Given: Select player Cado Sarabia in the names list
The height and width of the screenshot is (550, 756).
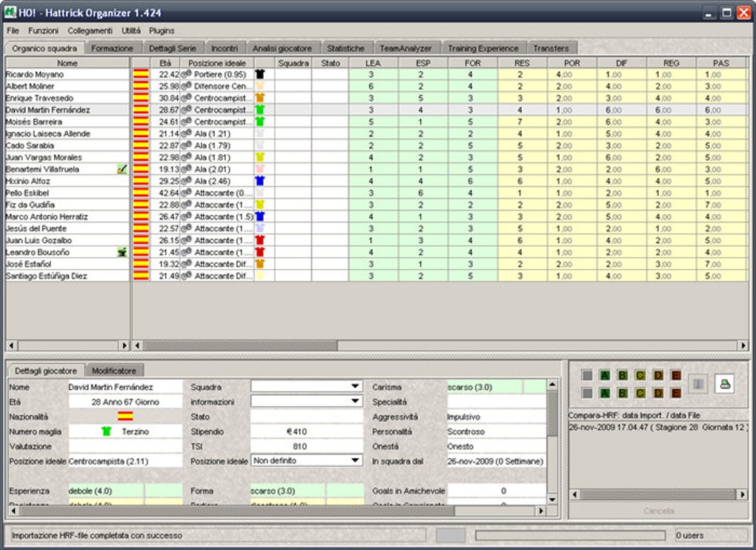Looking at the screenshot, I should coord(67,145).
